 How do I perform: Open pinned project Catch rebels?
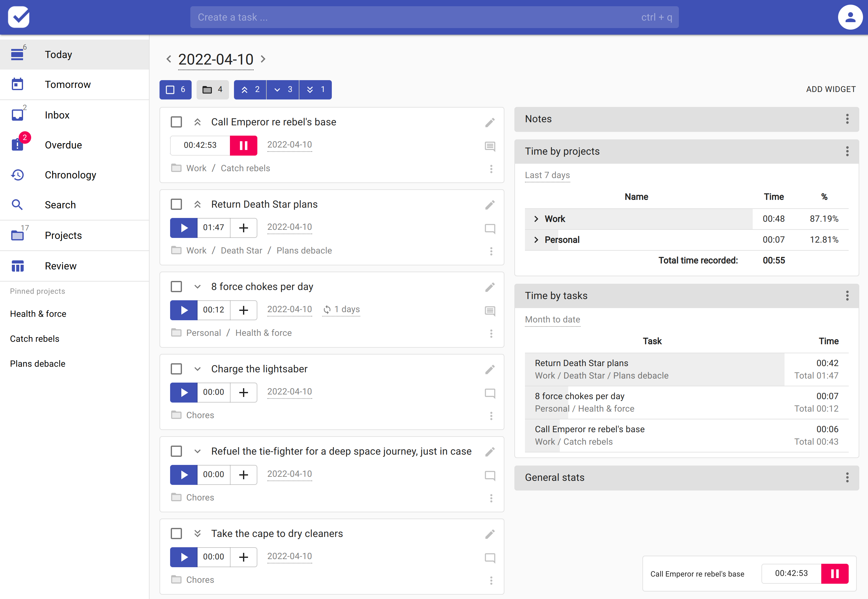(x=35, y=339)
